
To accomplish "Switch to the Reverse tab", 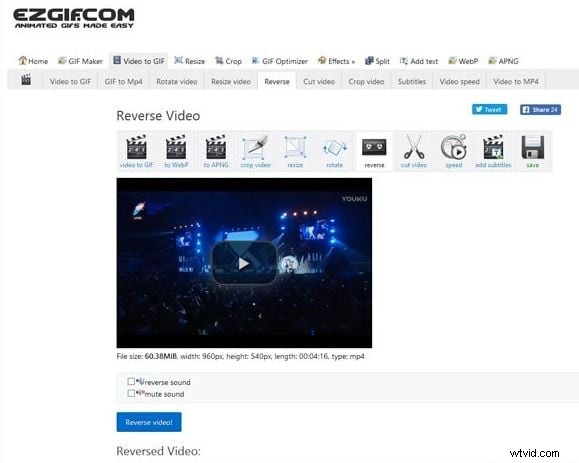I will (x=277, y=82).
